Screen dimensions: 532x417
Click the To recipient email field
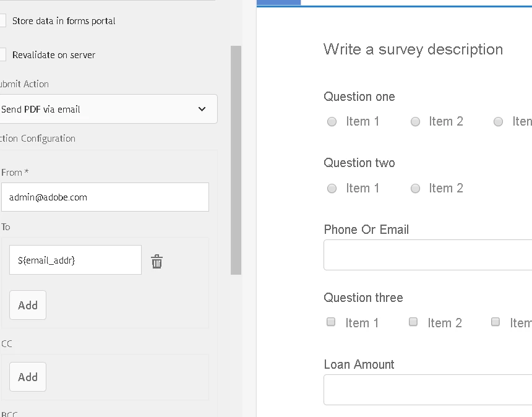pyautogui.click(x=75, y=260)
